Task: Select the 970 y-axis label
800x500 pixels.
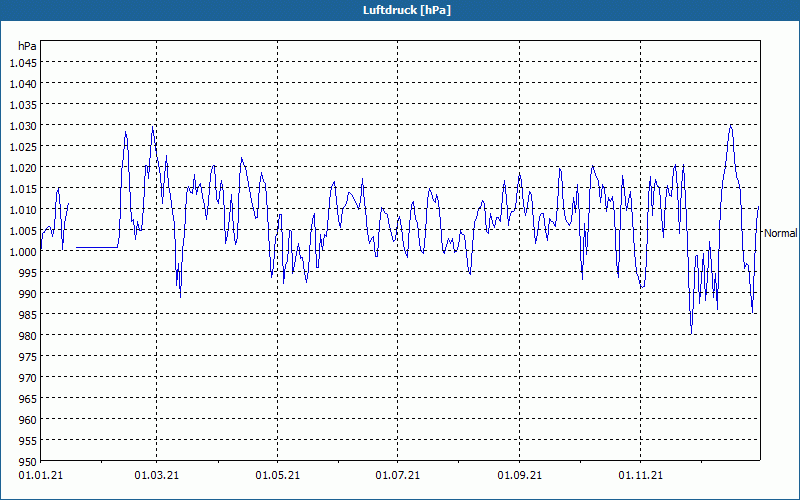Action: click(28, 378)
